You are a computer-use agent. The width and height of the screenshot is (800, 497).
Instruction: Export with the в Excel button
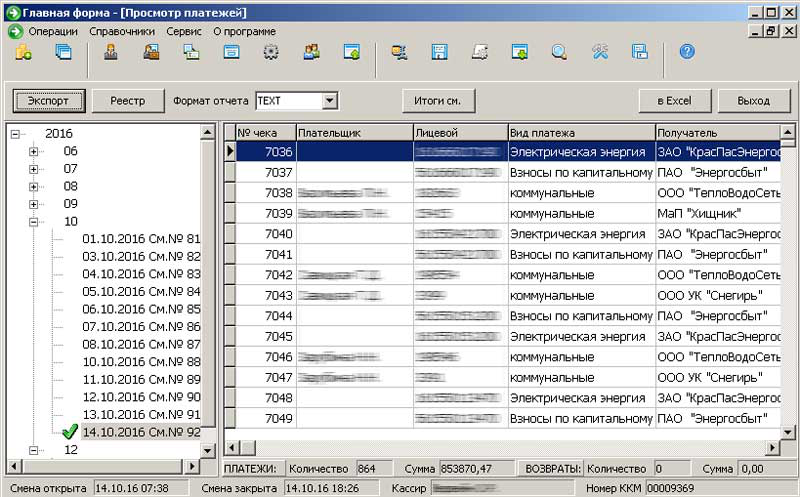tap(674, 101)
